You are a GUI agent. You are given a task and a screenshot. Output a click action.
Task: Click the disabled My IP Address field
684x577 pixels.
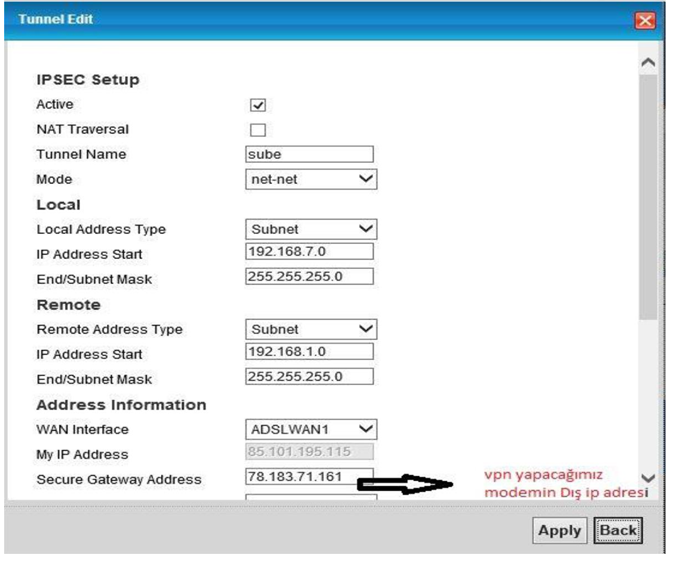(x=309, y=451)
